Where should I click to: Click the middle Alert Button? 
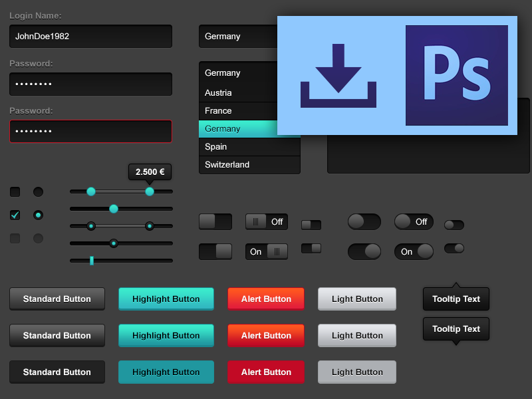[x=266, y=336]
